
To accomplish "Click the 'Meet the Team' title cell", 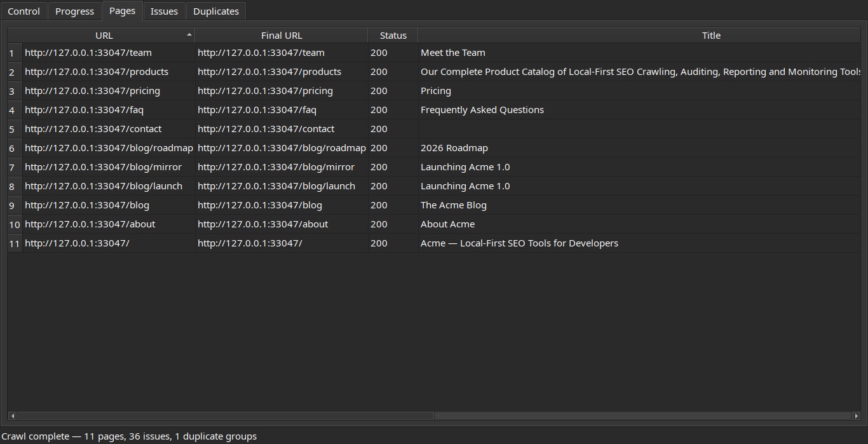I will 639,53.
